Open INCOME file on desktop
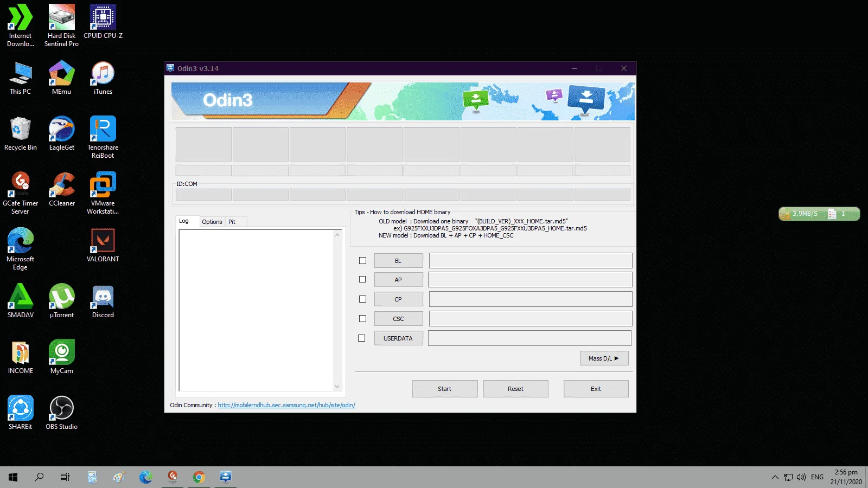The height and width of the screenshot is (488, 868). tap(21, 357)
